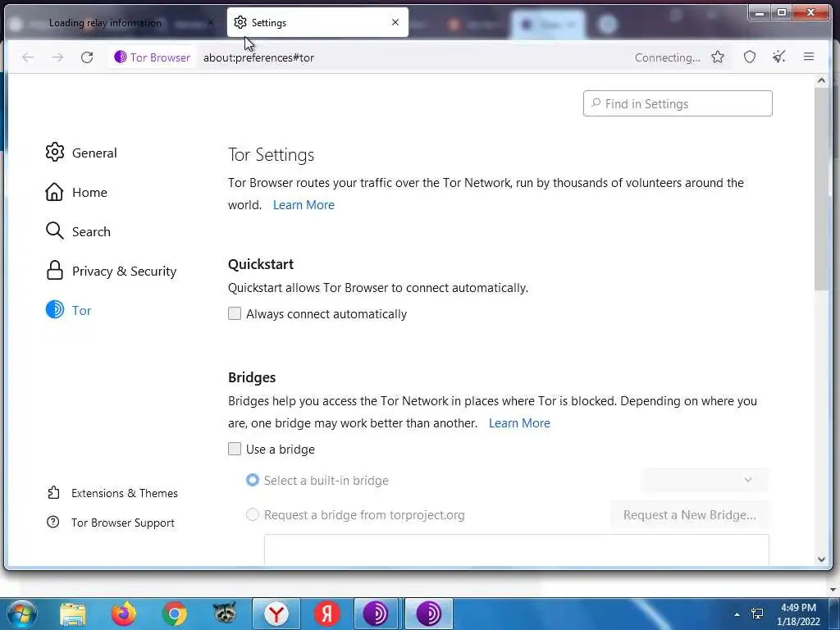Open Privacy & Security settings category
Screen dimensions: 840x630
point(111,271)
